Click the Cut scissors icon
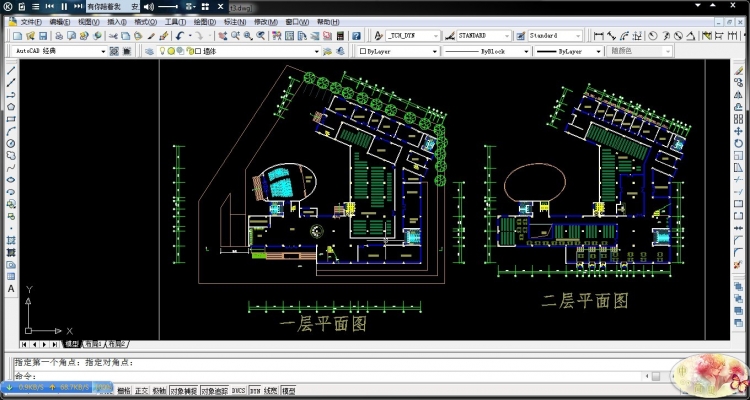The width and height of the screenshot is (750, 400). pos(113,36)
